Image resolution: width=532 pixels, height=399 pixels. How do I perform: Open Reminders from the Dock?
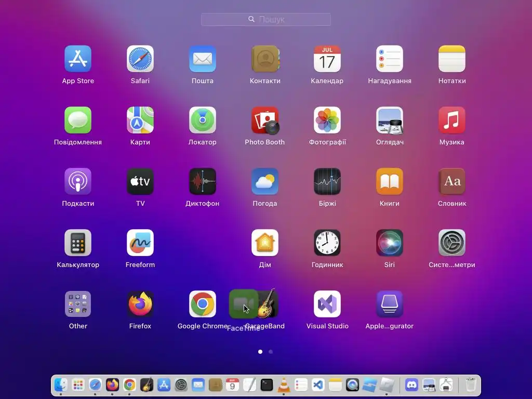(301, 385)
